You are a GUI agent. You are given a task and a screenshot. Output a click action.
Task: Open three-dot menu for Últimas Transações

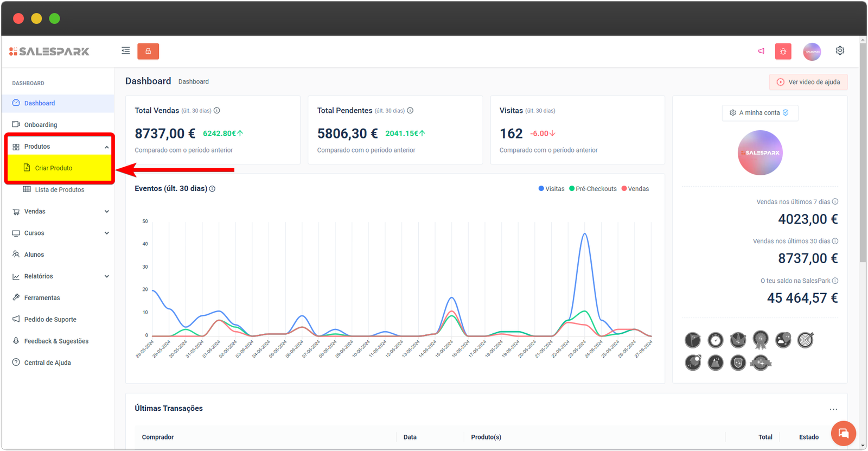coord(833,409)
